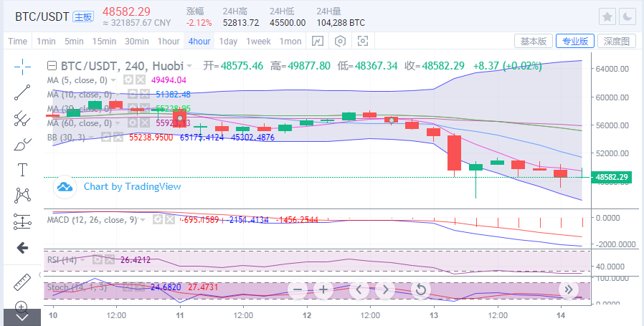
Task: Switch to 1week interval
Action: click(x=258, y=42)
